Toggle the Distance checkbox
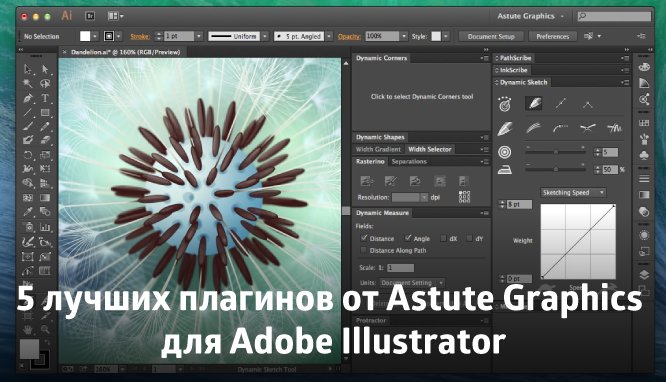Image resolution: width=666 pixels, height=382 pixels. (x=364, y=238)
